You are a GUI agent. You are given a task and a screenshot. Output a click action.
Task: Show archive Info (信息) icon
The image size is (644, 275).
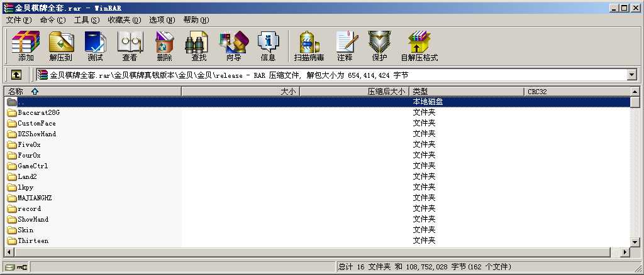click(268, 45)
